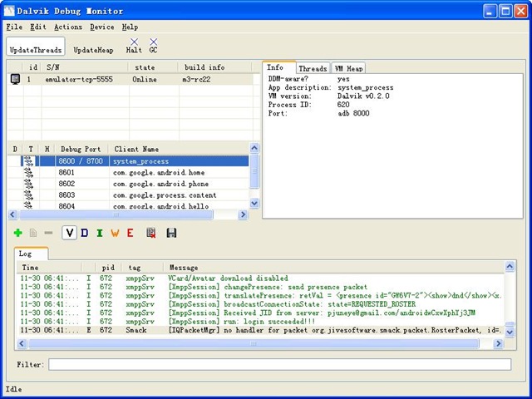Viewport: 532px width, 399px height.
Task: Toggle the Error E log level
Action: point(130,233)
